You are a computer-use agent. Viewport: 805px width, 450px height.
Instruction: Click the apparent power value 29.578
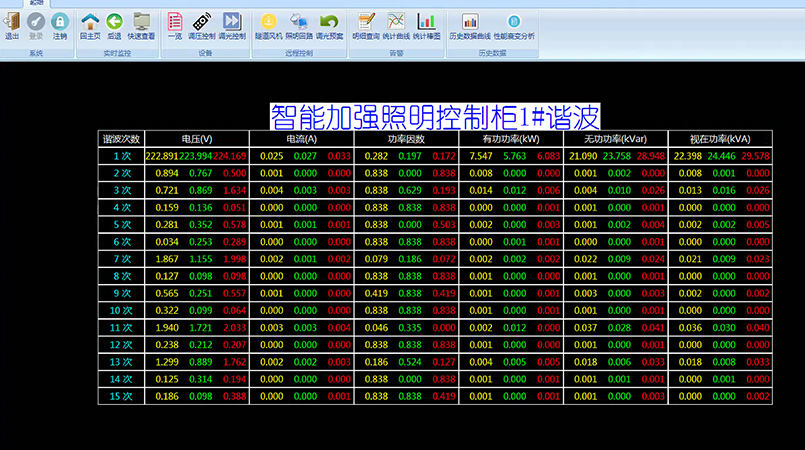pos(755,156)
